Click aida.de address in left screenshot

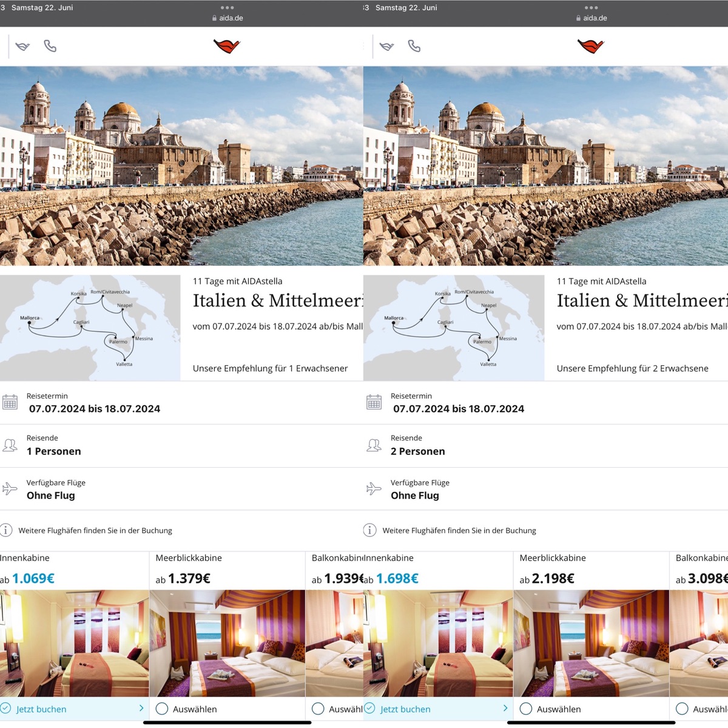[x=231, y=18]
